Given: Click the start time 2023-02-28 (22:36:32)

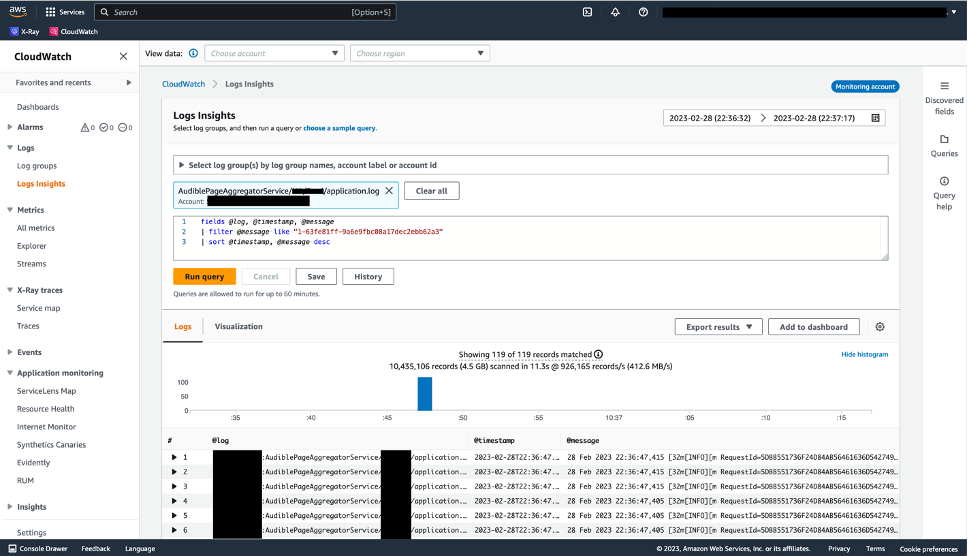Looking at the screenshot, I should point(710,118).
